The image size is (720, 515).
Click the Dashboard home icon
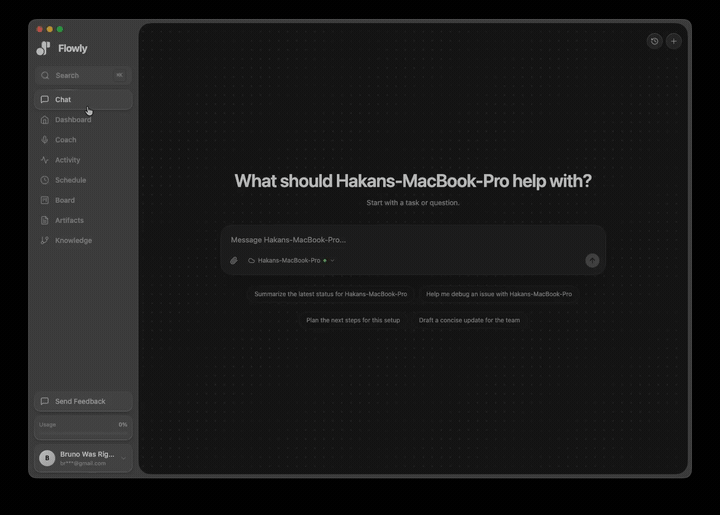45,120
